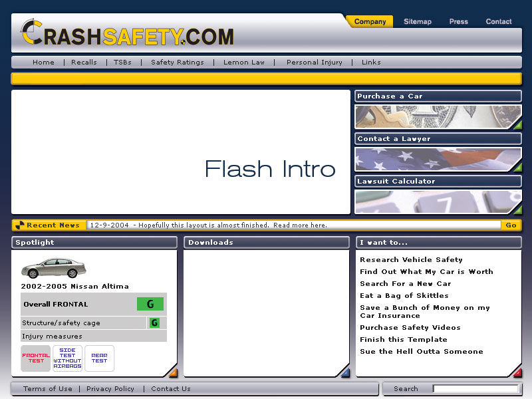Click the Nissan Altima car picture
532x399 pixels.
54,268
